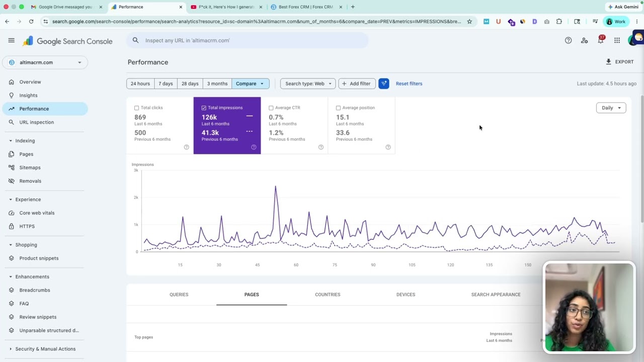Select the 7 days date range

[166, 83]
